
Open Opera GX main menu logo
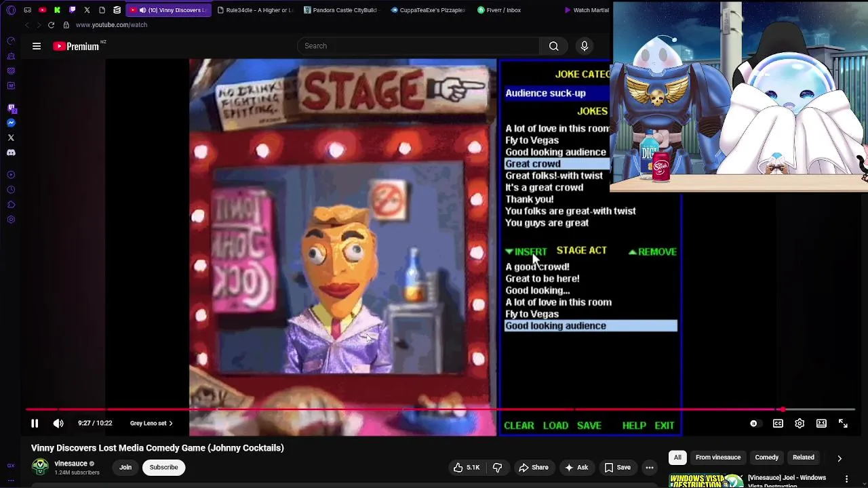point(11,10)
